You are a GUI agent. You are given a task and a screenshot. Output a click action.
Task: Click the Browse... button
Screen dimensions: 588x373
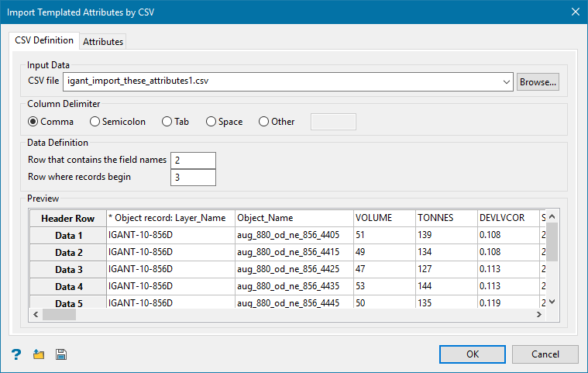(x=538, y=81)
